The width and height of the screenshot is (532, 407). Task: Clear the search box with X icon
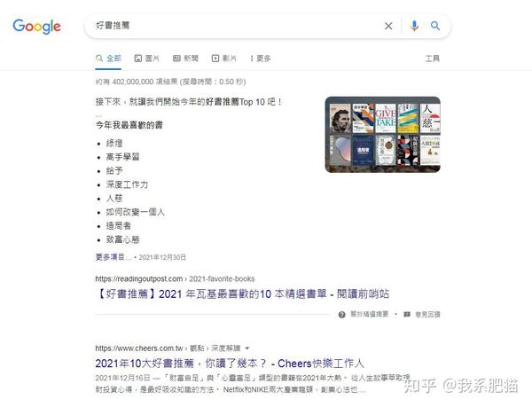click(388, 26)
